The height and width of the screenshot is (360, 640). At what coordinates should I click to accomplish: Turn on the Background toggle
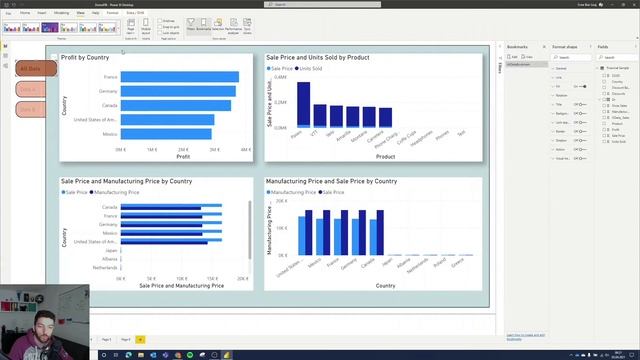[582, 113]
